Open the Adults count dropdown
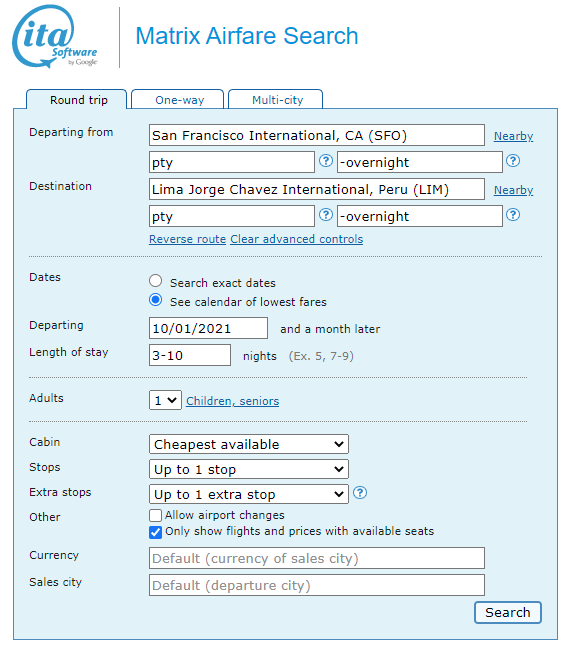 pos(165,400)
